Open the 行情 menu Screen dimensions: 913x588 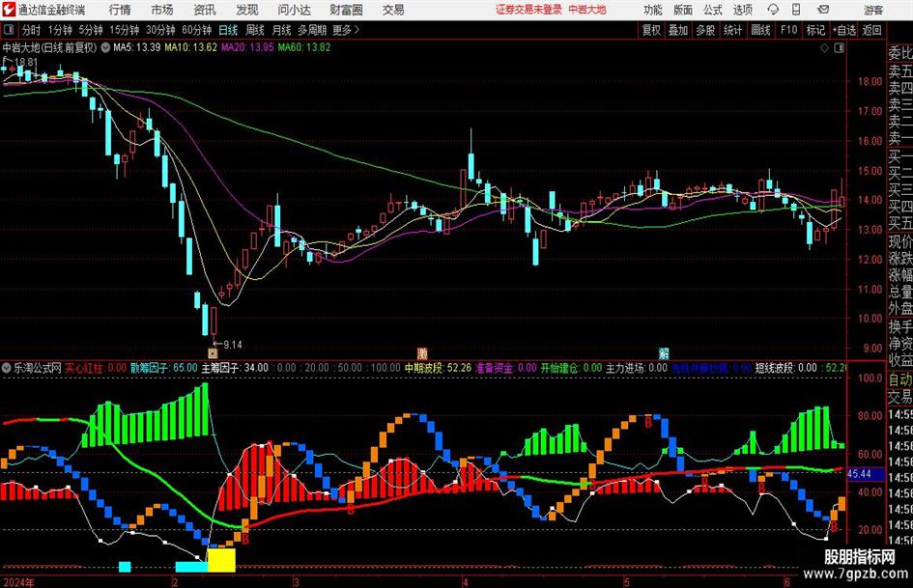[x=120, y=10]
